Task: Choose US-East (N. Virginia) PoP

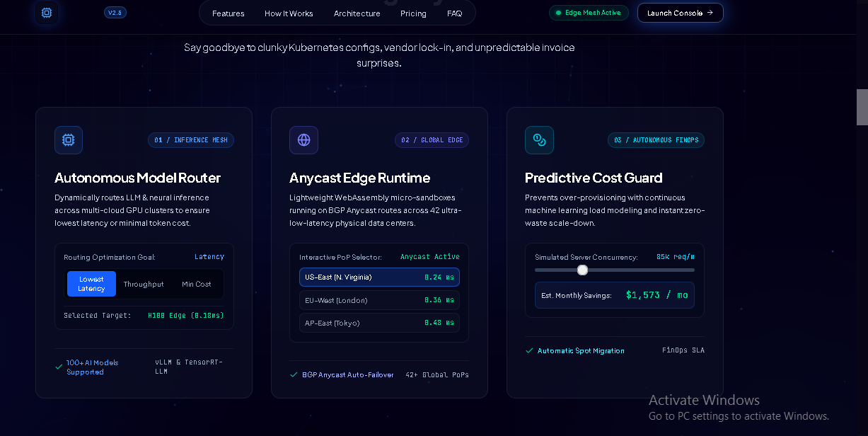Action: 379,277
